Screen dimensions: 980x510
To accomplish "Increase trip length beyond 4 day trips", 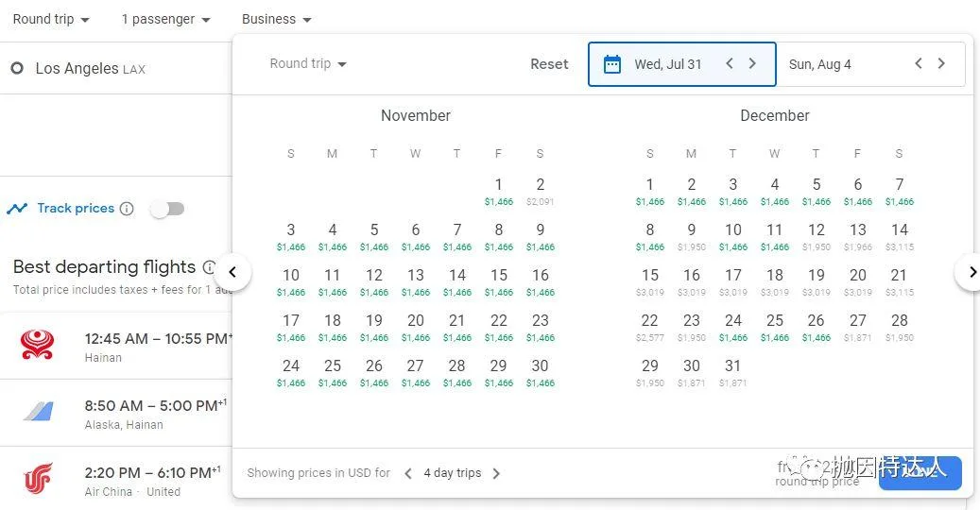I will point(496,473).
